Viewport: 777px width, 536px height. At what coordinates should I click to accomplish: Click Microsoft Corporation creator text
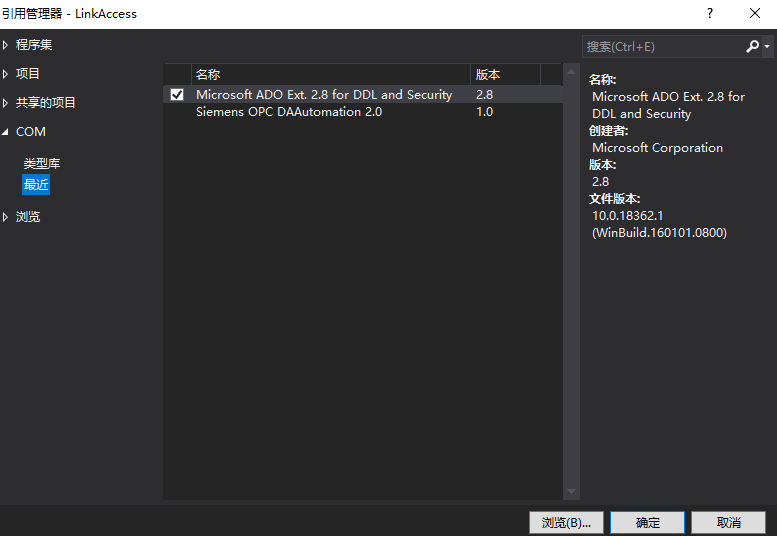tap(658, 148)
